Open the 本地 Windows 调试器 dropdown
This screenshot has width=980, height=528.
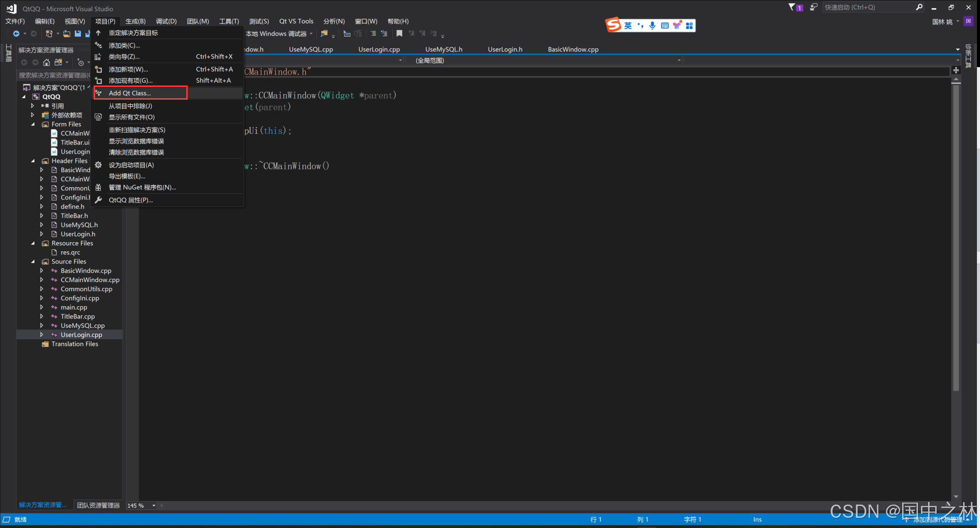pos(311,34)
